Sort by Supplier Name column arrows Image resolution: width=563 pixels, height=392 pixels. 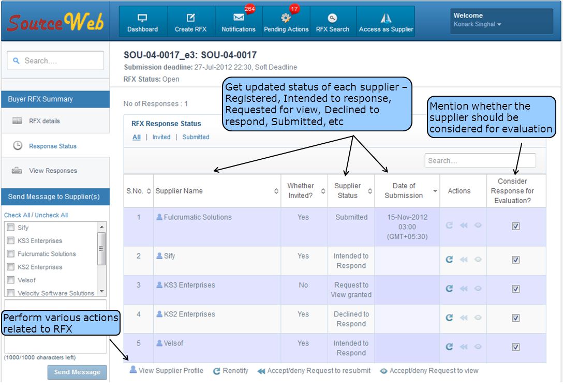point(276,191)
